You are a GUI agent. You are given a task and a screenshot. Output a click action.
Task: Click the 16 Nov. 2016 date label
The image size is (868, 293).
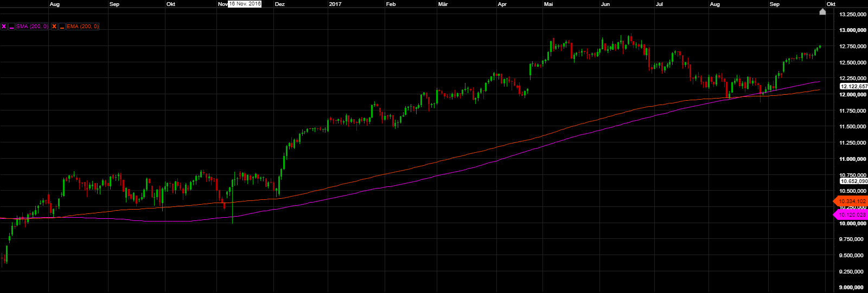click(245, 4)
